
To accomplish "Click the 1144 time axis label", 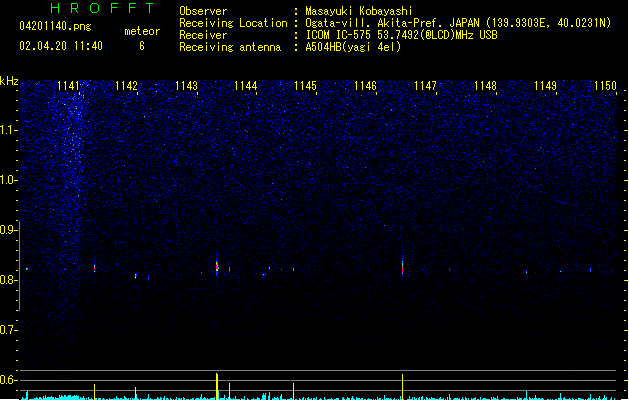I will pyautogui.click(x=246, y=85).
